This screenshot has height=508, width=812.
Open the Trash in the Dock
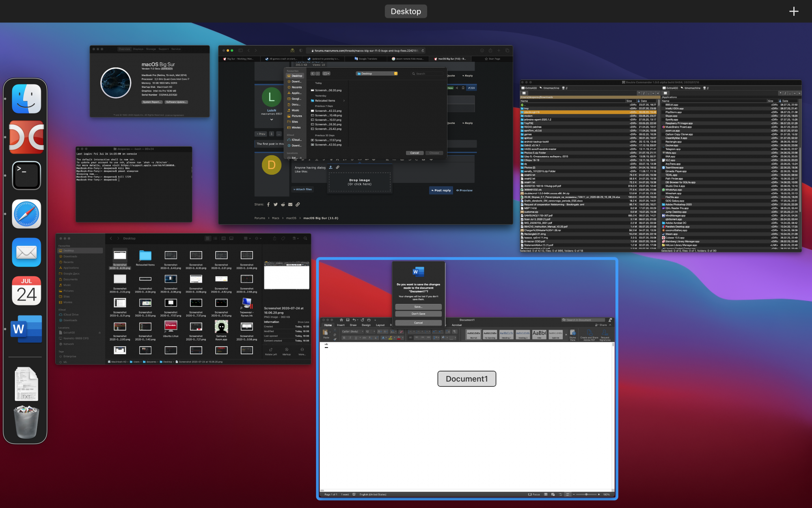click(x=26, y=423)
